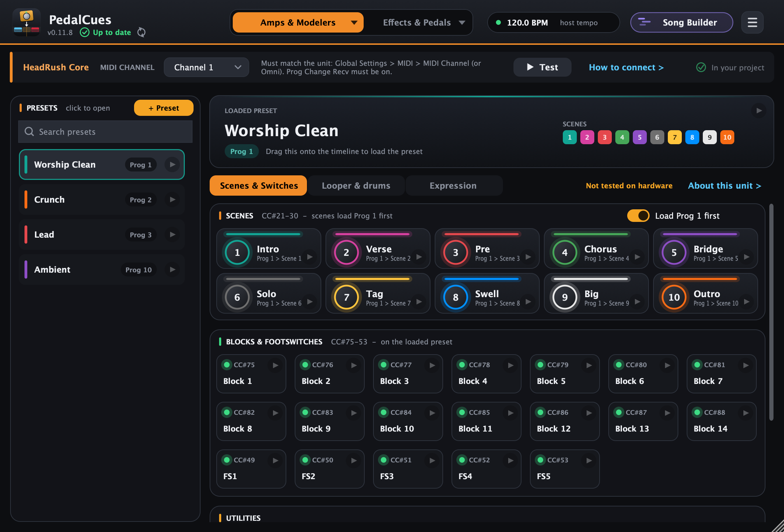The image size is (784, 532).
Task: Trigger the Outro scene play arrow
Action: point(747,302)
